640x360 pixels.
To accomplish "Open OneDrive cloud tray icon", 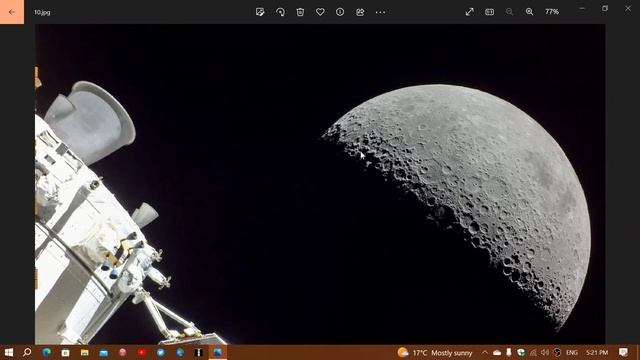I will [x=497, y=352].
